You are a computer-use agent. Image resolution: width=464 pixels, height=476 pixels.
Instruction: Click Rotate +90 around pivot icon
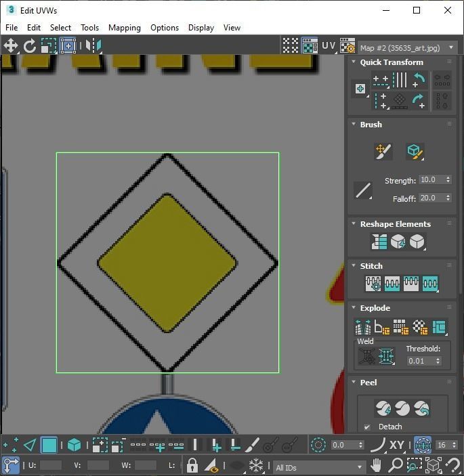419,101
